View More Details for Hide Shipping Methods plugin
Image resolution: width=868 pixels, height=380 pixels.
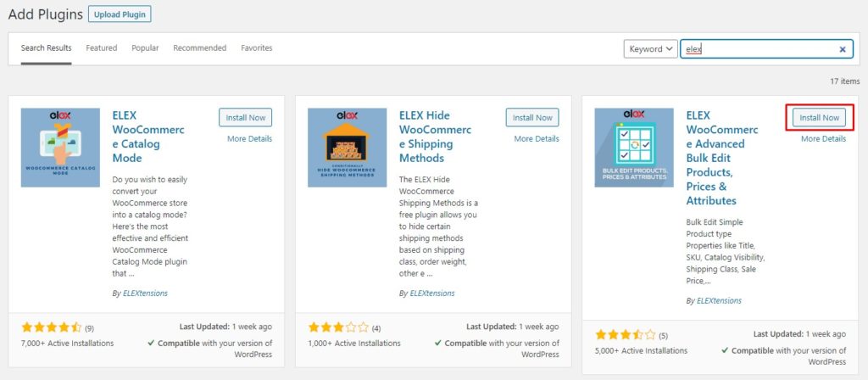pos(537,139)
